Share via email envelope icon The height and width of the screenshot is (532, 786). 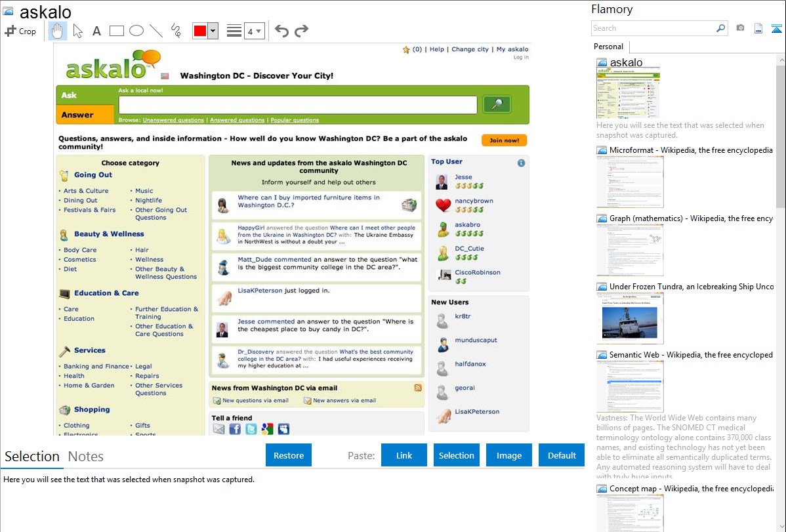tap(218, 429)
